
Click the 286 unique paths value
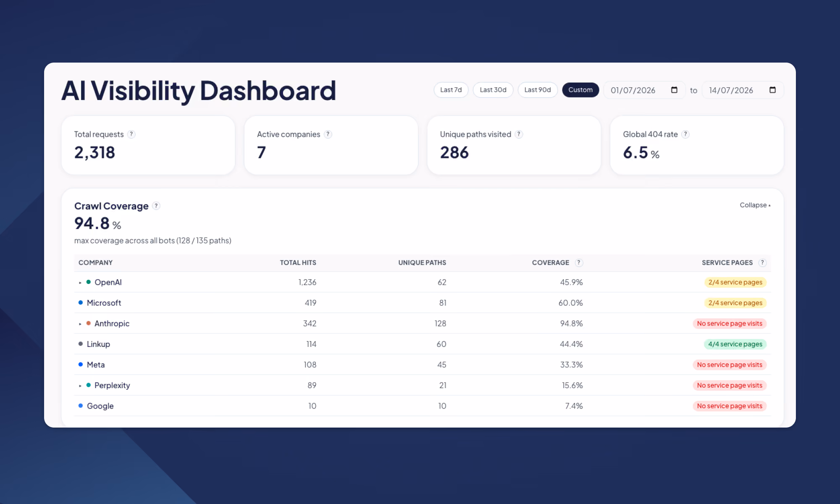point(454,152)
